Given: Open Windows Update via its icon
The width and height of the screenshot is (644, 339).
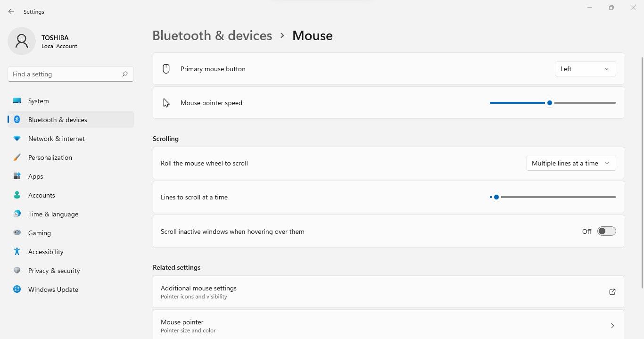Looking at the screenshot, I should (17, 289).
